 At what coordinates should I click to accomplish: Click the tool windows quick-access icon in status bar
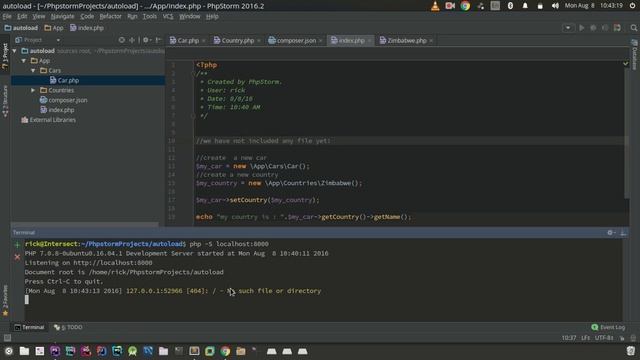pos(7,338)
